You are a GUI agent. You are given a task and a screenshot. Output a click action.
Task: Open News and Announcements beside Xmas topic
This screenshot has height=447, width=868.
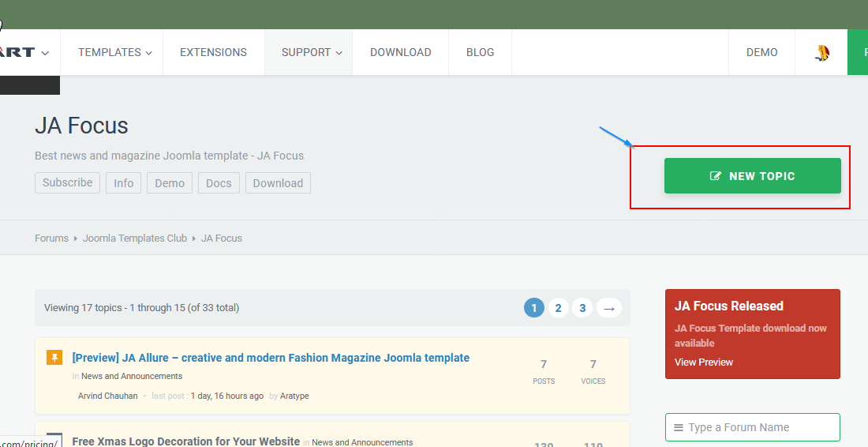pyautogui.click(x=362, y=442)
